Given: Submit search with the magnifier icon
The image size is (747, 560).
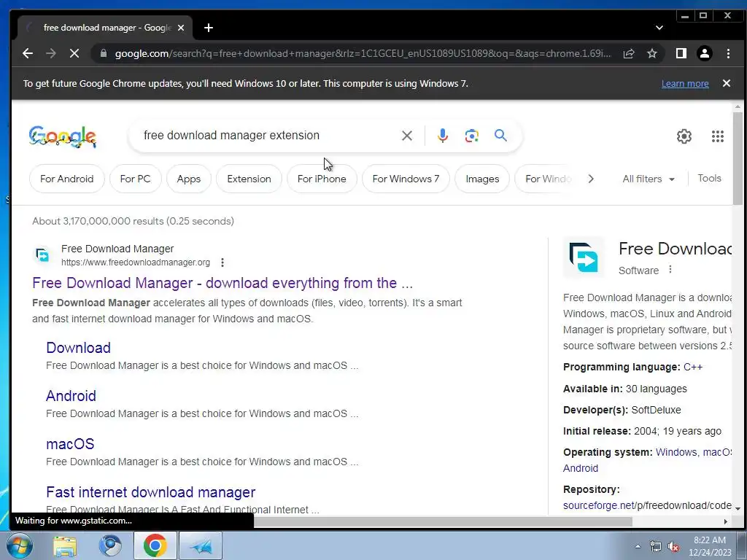Looking at the screenshot, I should (500, 135).
